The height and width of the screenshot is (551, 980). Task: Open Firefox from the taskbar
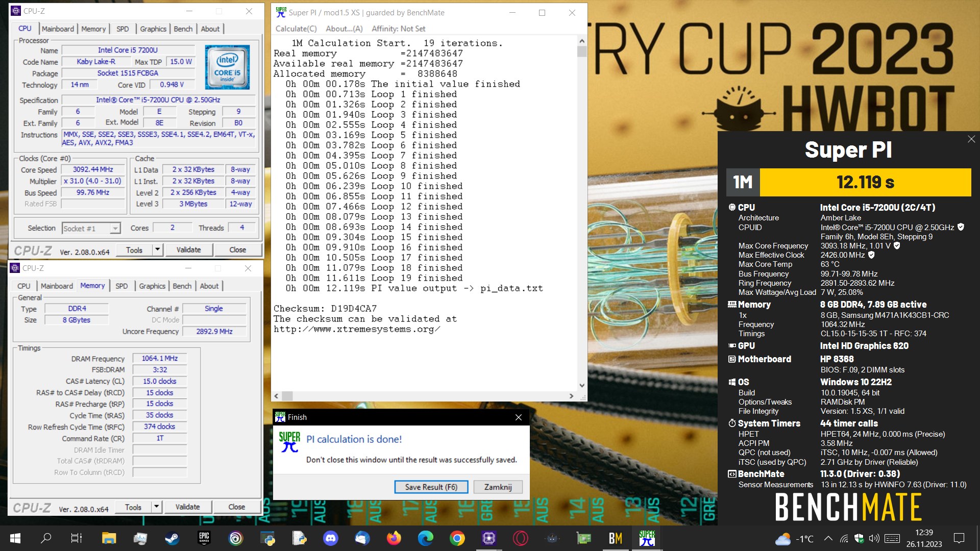click(x=394, y=538)
